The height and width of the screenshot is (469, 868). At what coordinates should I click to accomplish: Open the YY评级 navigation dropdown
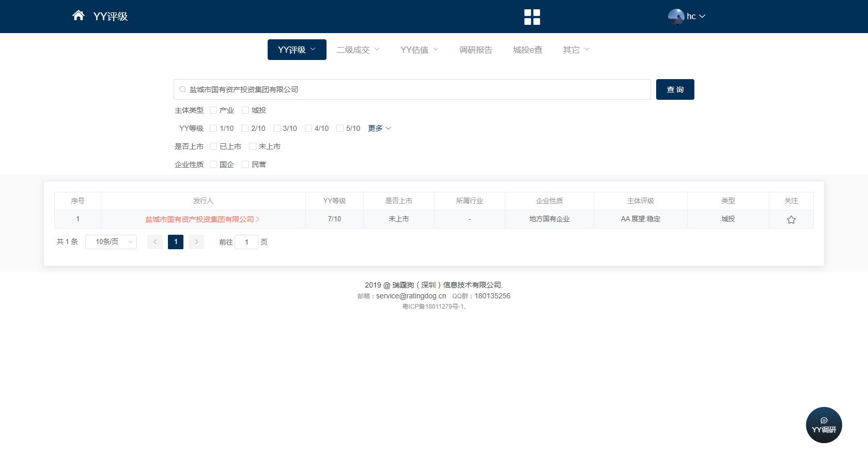tap(297, 50)
